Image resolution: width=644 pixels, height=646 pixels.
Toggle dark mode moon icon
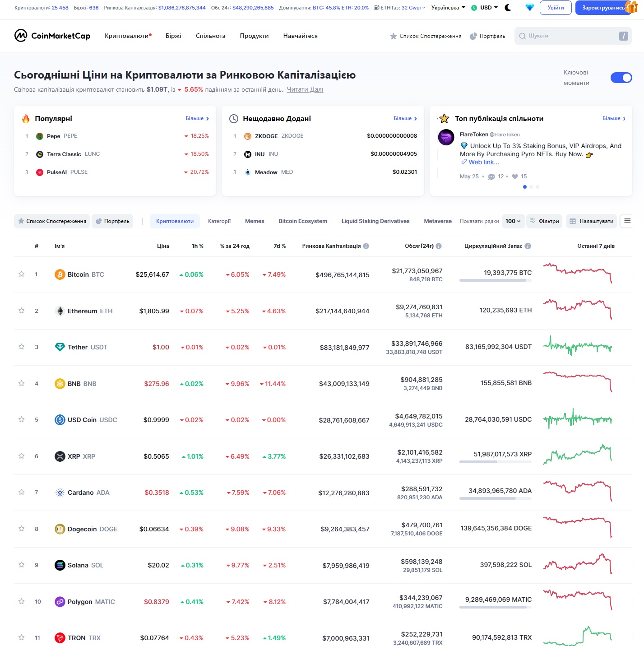(x=508, y=8)
